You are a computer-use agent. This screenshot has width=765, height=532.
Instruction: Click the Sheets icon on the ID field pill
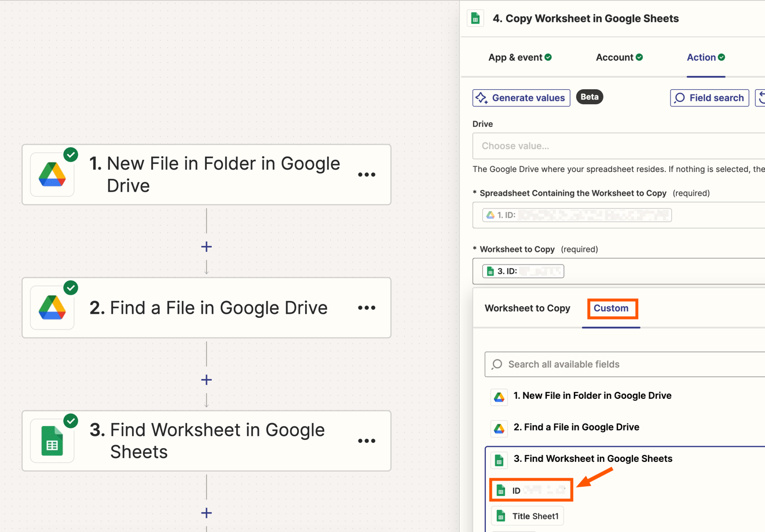pyautogui.click(x=501, y=490)
